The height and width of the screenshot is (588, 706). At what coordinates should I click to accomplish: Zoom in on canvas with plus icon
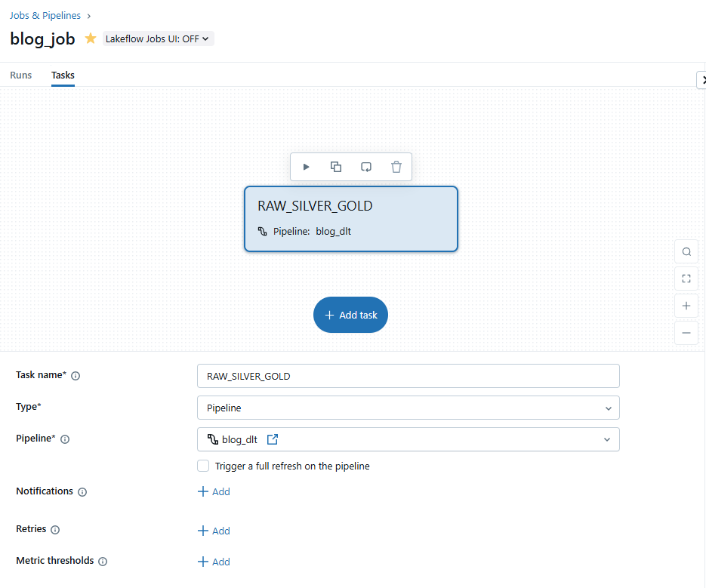tap(686, 306)
